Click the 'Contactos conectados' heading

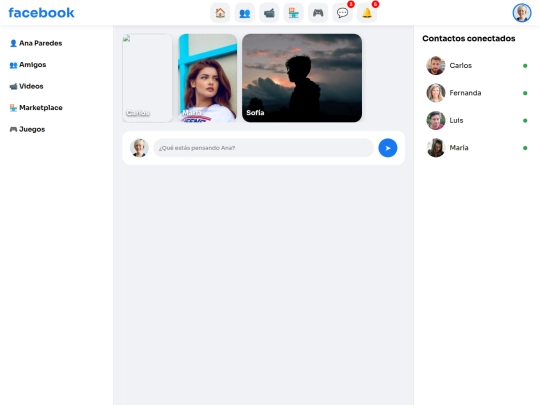(x=469, y=39)
